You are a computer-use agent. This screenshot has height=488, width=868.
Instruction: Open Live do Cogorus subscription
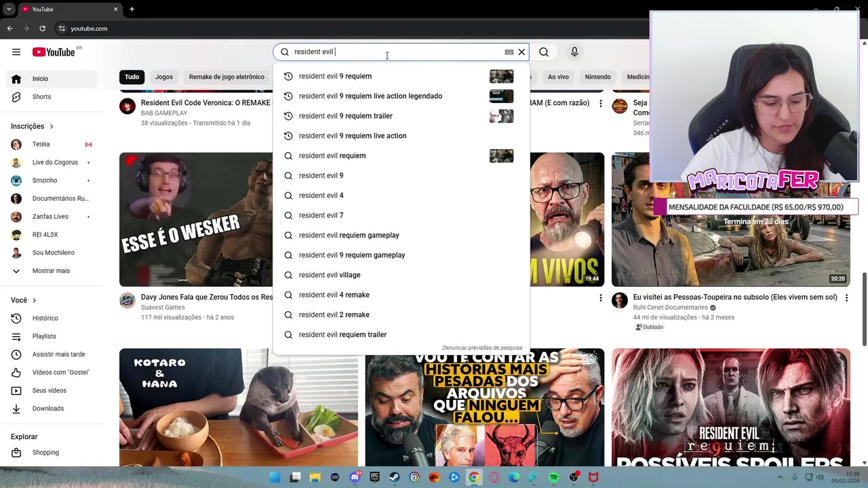point(52,163)
